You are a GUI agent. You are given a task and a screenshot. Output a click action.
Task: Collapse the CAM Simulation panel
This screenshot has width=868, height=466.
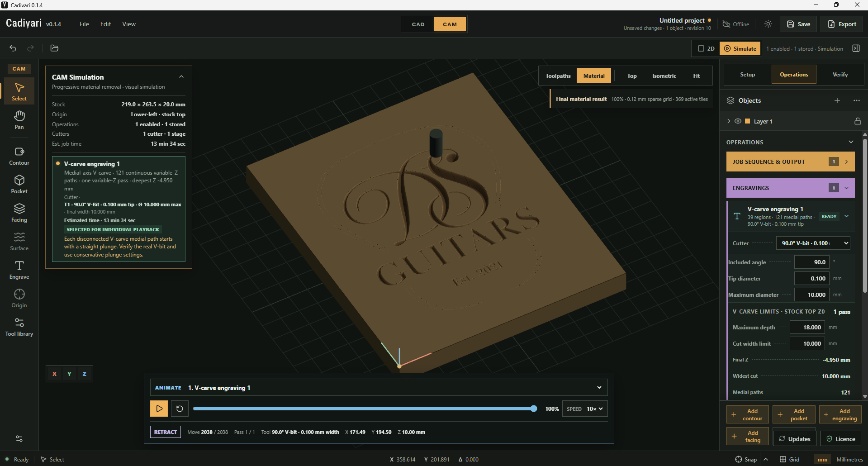click(181, 76)
